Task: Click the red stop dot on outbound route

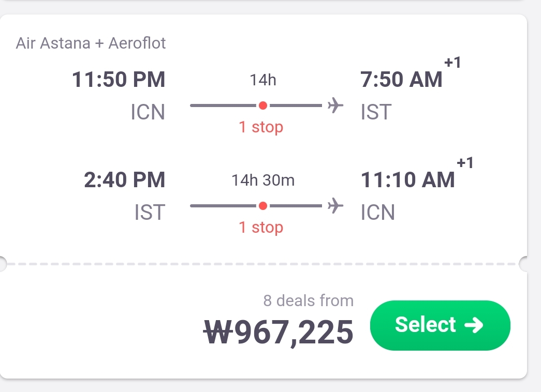Action: [x=262, y=105]
